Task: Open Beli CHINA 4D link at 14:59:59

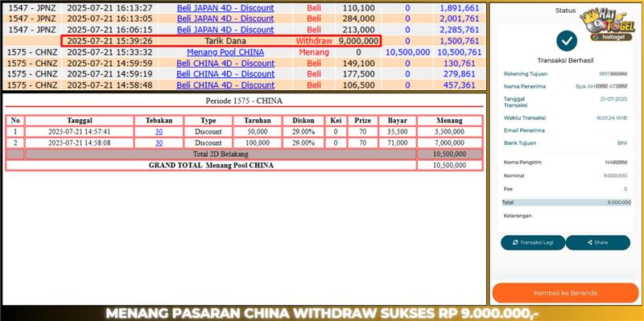Action: [225, 64]
